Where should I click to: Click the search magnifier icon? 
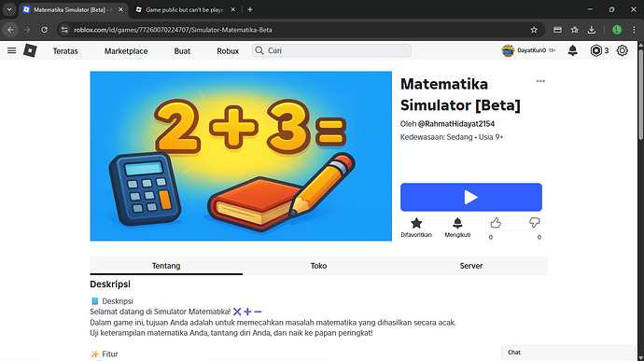[x=259, y=50]
